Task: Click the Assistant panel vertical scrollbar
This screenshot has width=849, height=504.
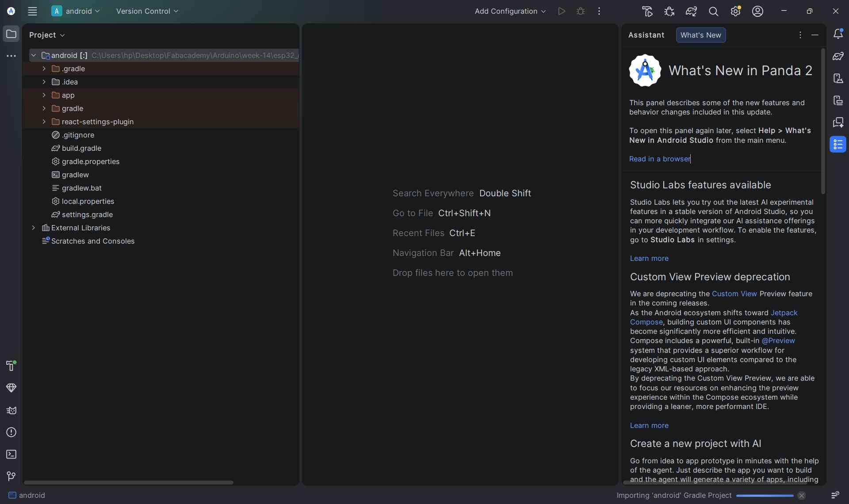Action: [823, 121]
